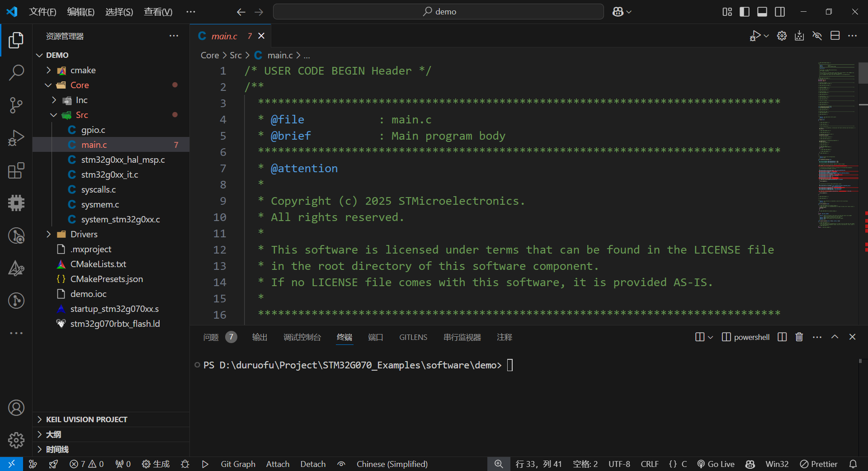Kill terminal with the trash icon
This screenshot has width=868, height=471.
[x=799, y=337]
